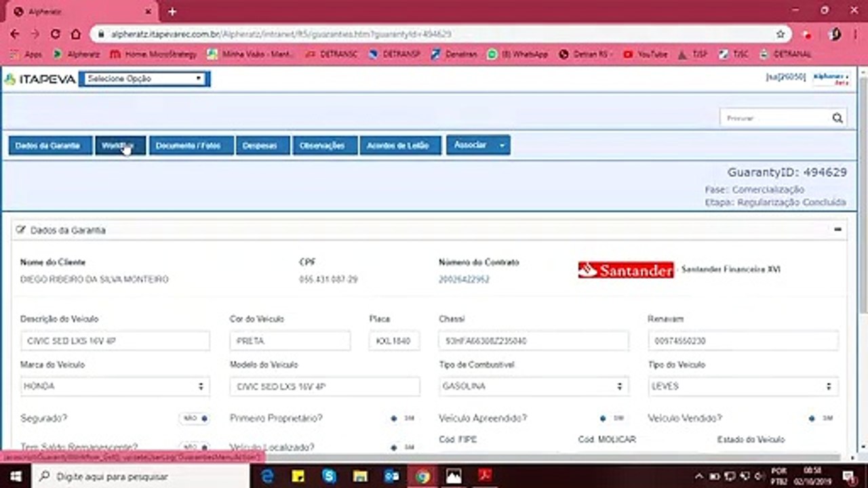
Task: Open the Despesas tab
Action: pyautogui.click(x=262, y=146)
